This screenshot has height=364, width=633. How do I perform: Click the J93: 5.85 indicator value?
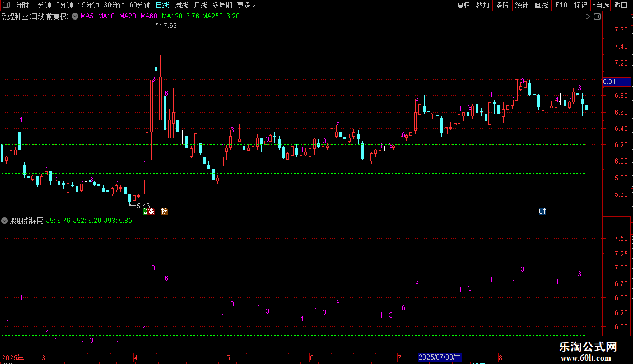tap(118, 221)
